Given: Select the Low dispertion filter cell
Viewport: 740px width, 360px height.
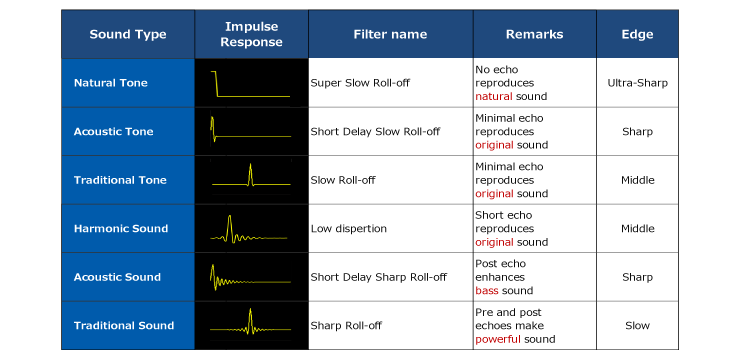Looking at the screenshot, I should (x=391, y=228).
